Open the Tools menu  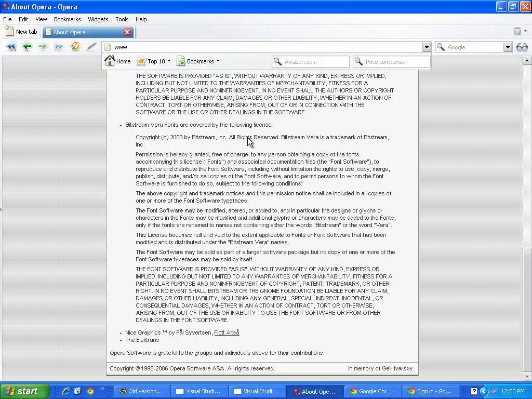[122, 19]
